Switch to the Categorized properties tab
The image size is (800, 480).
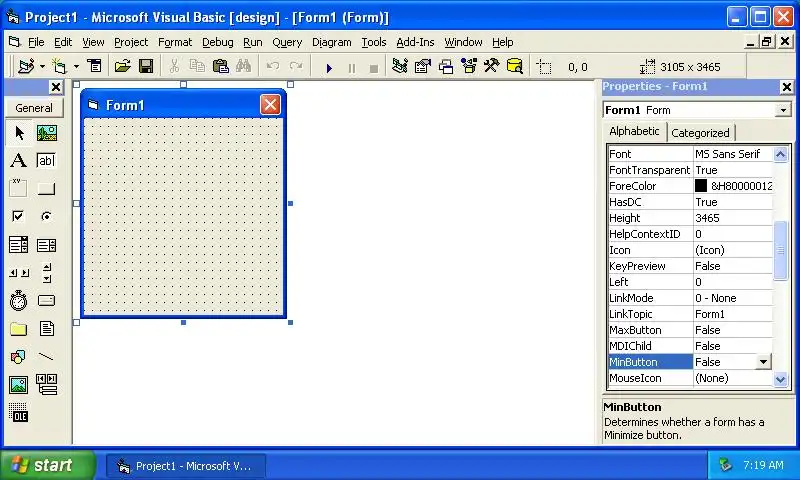click(701, 133)
